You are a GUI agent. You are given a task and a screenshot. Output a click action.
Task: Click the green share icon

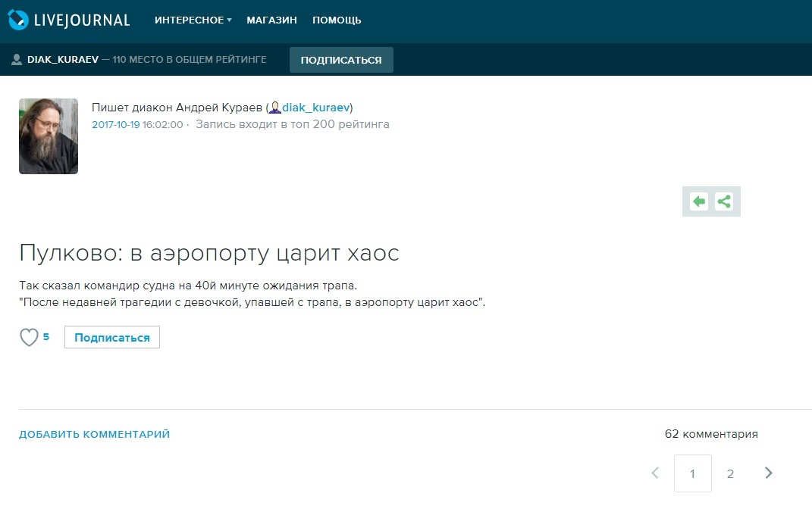(724, 201)
